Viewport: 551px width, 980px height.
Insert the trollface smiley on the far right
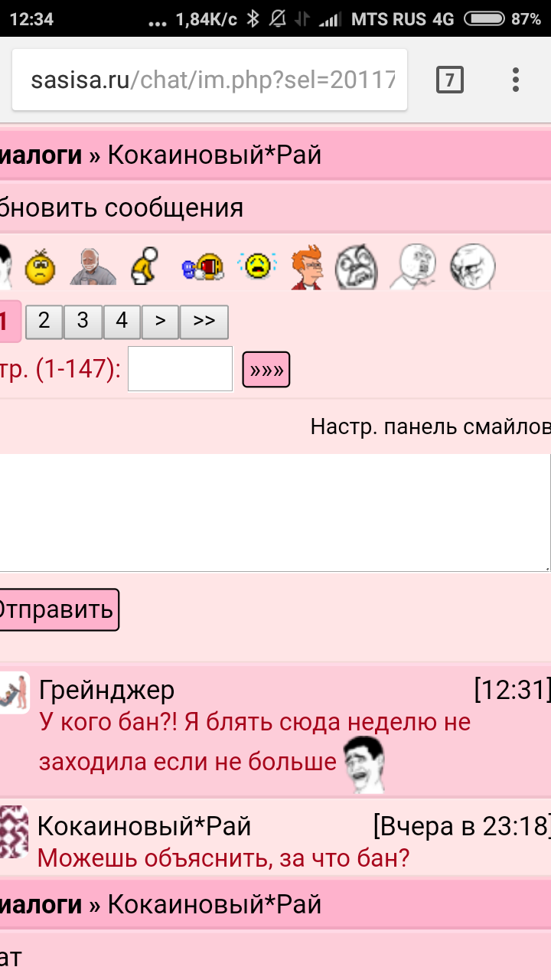472,267
